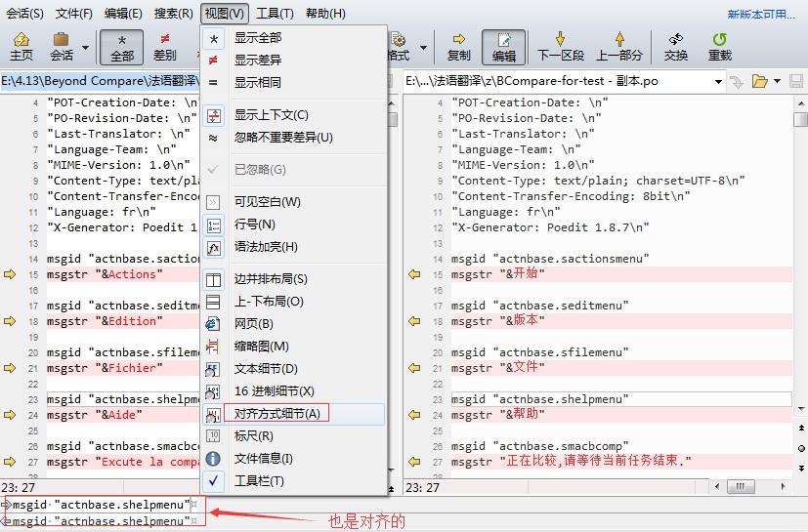This screenshot has width=808, height=532.
Task: Click the next difference marker in right margin
Action: tap(801, 469)
